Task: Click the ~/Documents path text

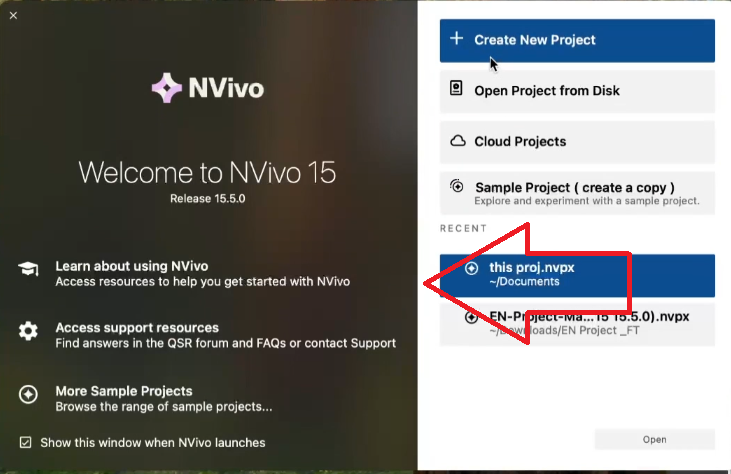Action: (x=524, y=282)
